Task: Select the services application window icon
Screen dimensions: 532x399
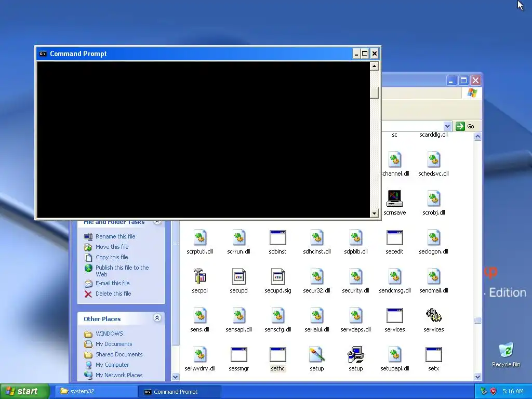Action: click(x=395, y=315)
